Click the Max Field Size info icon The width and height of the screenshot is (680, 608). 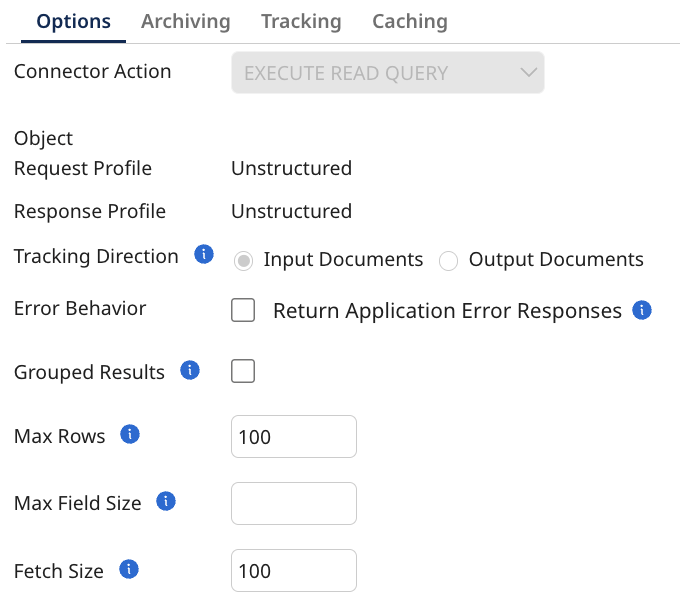coord(166,502)
